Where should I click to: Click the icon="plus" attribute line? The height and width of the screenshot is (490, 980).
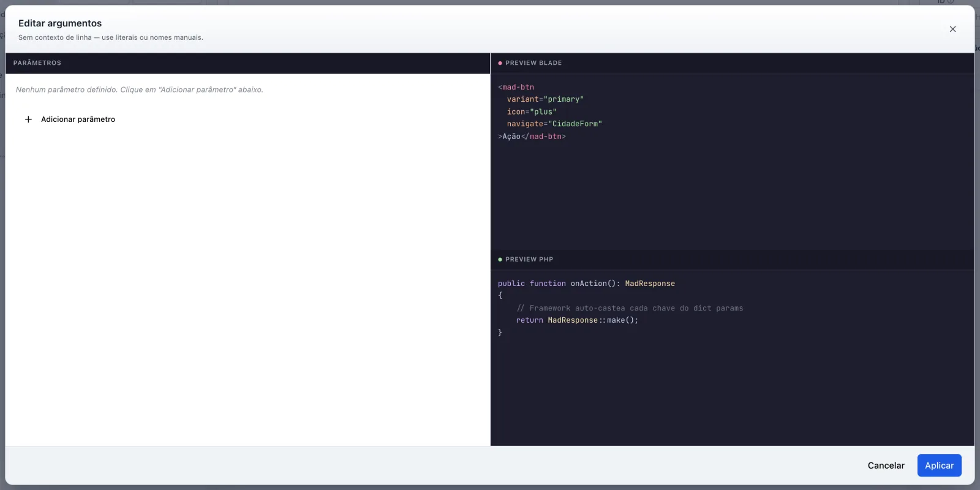tap(532, 111)
